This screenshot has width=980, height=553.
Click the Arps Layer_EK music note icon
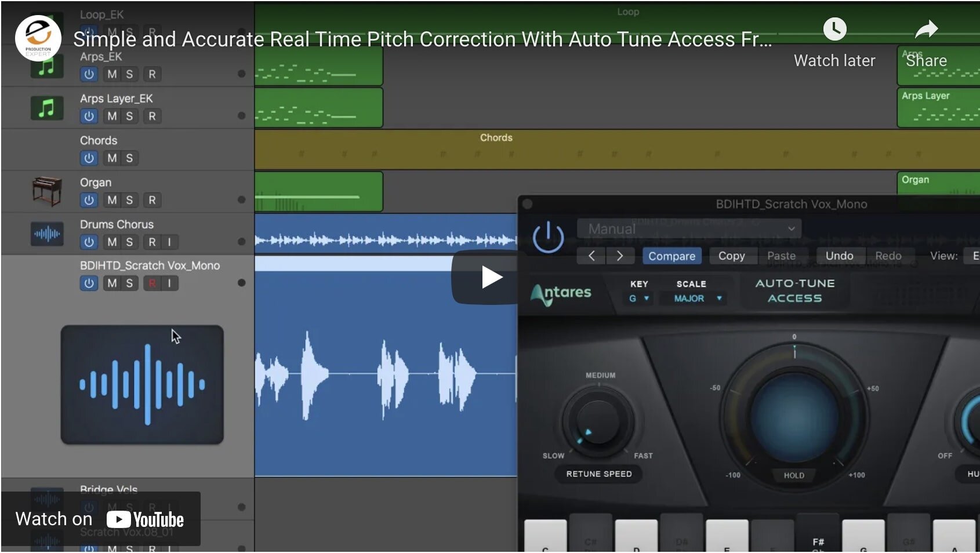click(46, 108)
